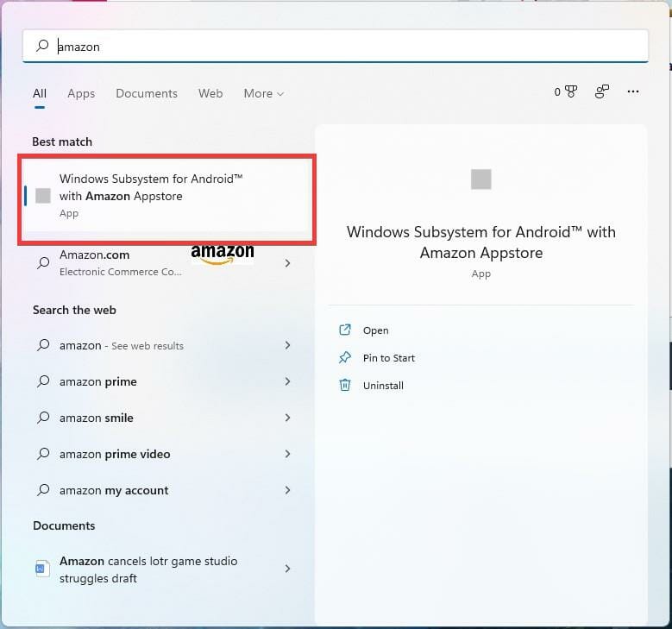Click the search icon beside Amazon.com

43,263
